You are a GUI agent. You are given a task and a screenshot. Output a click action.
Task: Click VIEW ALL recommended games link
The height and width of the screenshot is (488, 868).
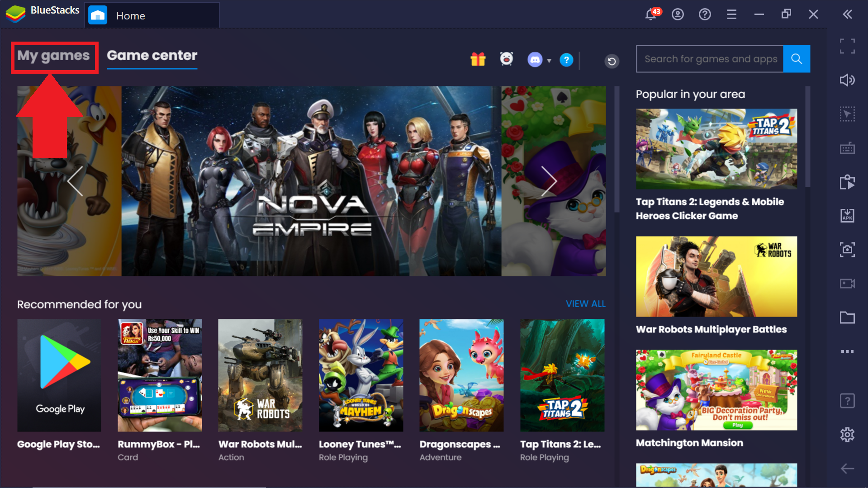click(x=585, y=304)
